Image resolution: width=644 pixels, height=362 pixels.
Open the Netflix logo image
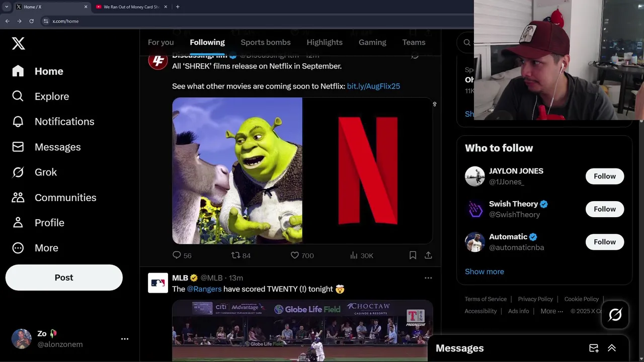coord(368,171)
